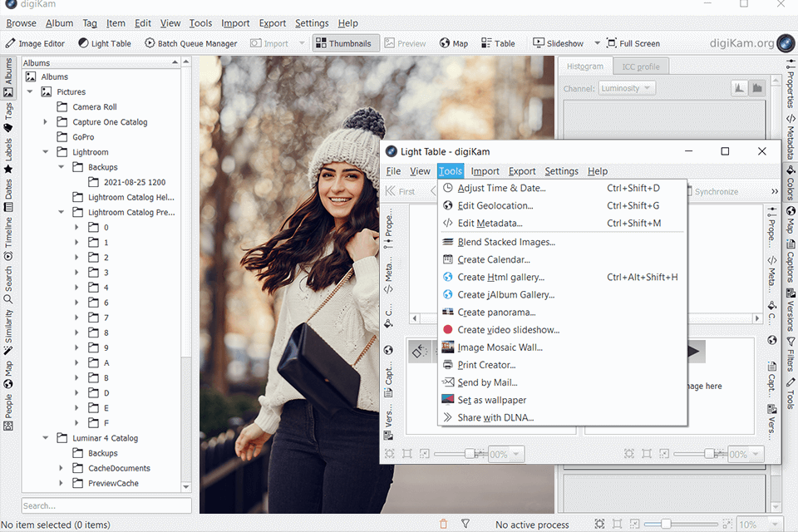Expand the Capture One Catalog folder
Image resolution: width=798 pixels, height=532 pixels.
pyautogui.click(x=45, y=122)
